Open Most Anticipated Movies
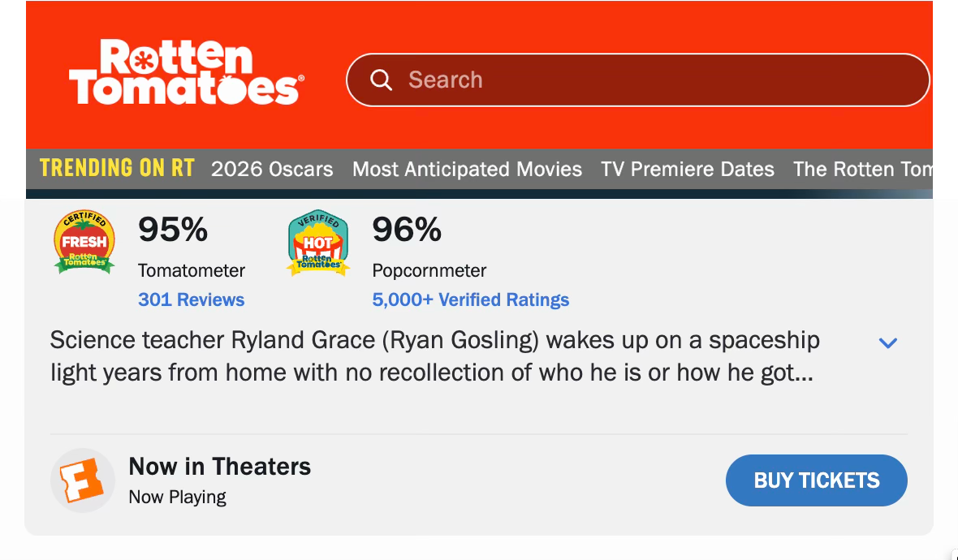958x560 pixels. point(467,169)
